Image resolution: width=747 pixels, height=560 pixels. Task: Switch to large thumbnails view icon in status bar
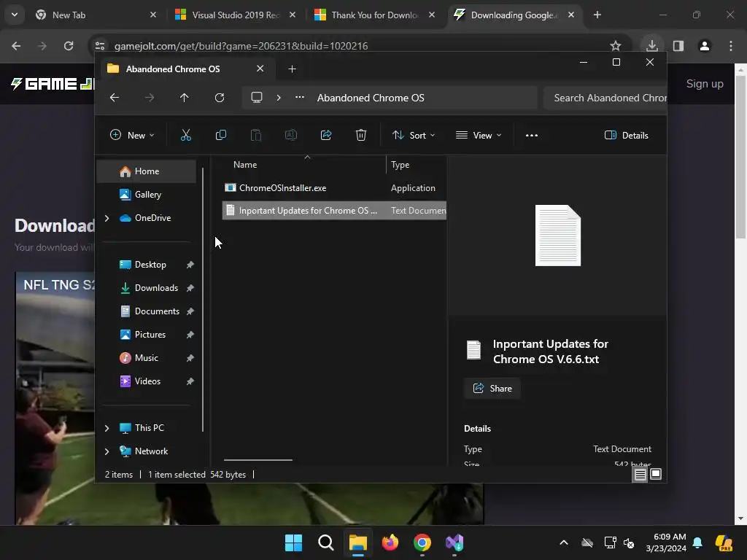tap(656, 474)
